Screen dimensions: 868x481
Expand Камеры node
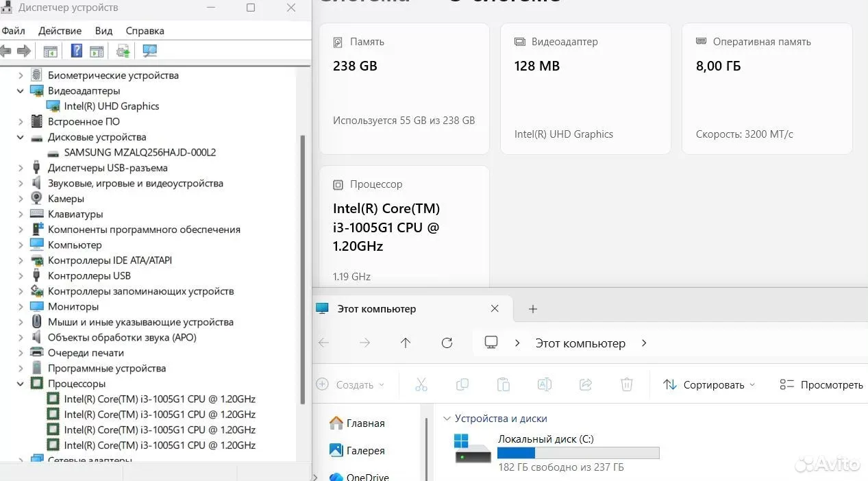21,199
